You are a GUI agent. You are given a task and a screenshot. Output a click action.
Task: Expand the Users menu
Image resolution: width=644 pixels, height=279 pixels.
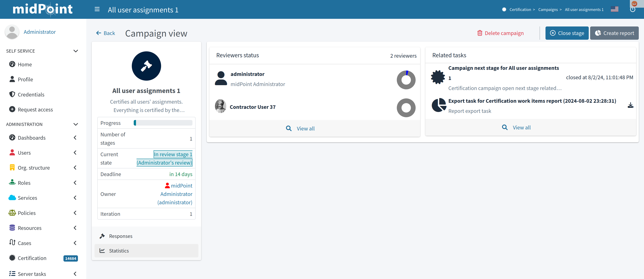click(75, 153)
